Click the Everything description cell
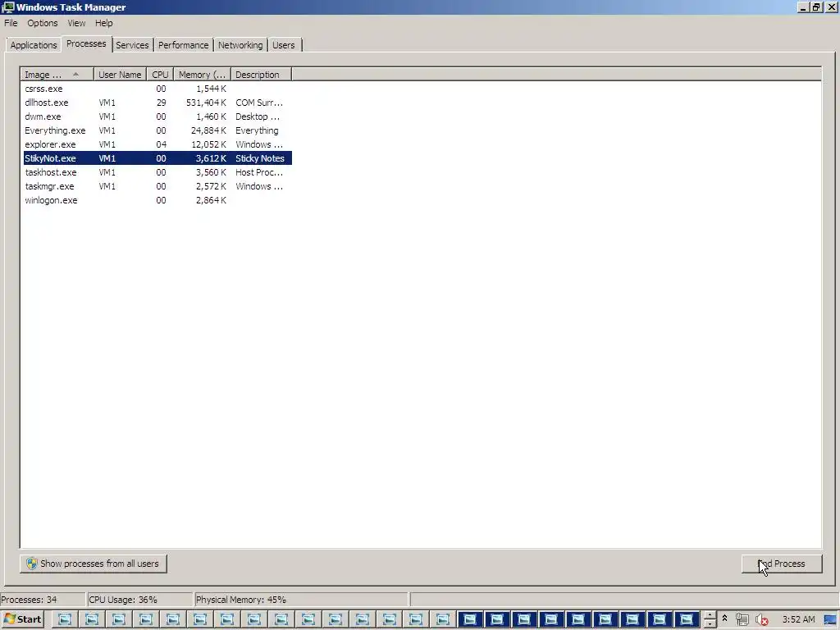The height and width of the screenshot is (630, 840). [257, 130]
